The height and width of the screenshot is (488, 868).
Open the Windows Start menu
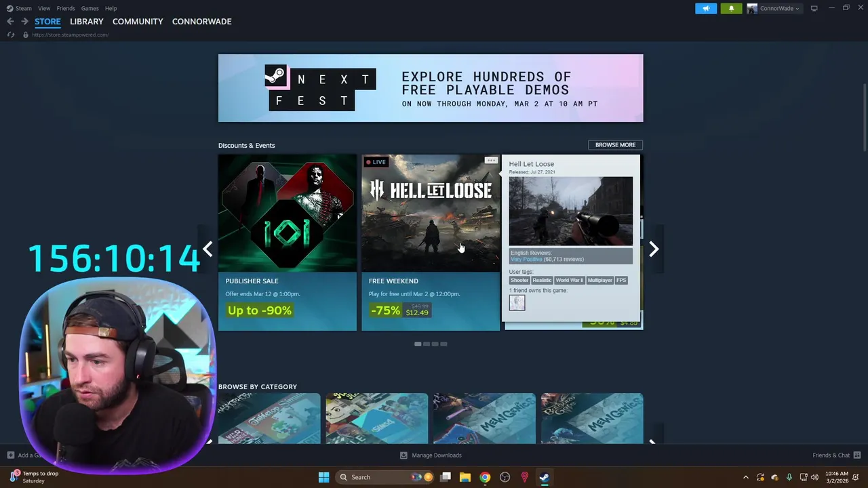pos(323,477)
